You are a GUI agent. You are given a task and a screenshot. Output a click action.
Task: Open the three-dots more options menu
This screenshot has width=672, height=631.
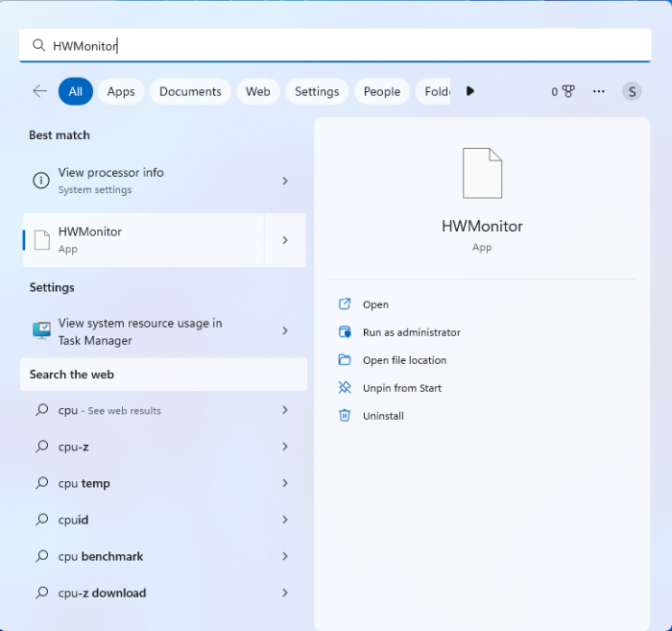click(599, 91)
